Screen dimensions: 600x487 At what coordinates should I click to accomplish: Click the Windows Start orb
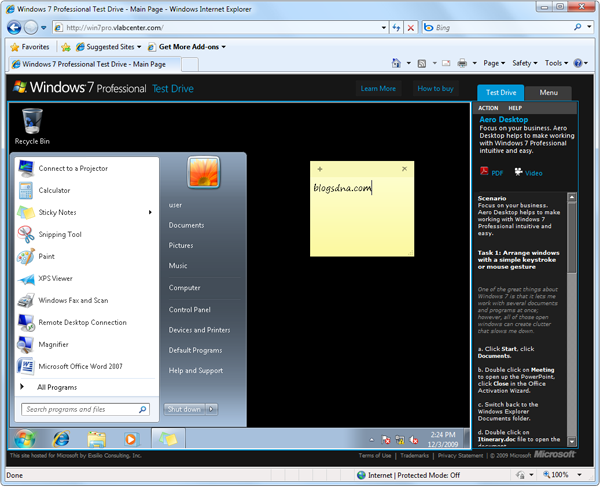click(25, 438)
